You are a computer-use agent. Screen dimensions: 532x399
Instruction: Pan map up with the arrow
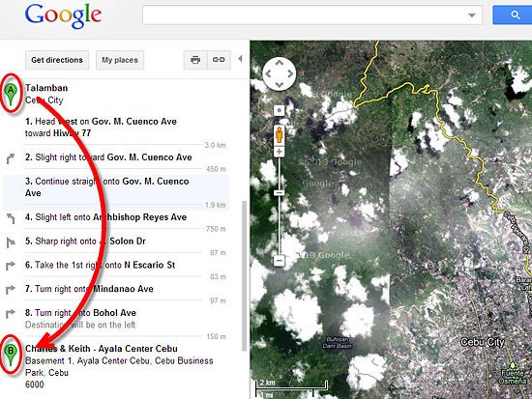pos(280,63)
